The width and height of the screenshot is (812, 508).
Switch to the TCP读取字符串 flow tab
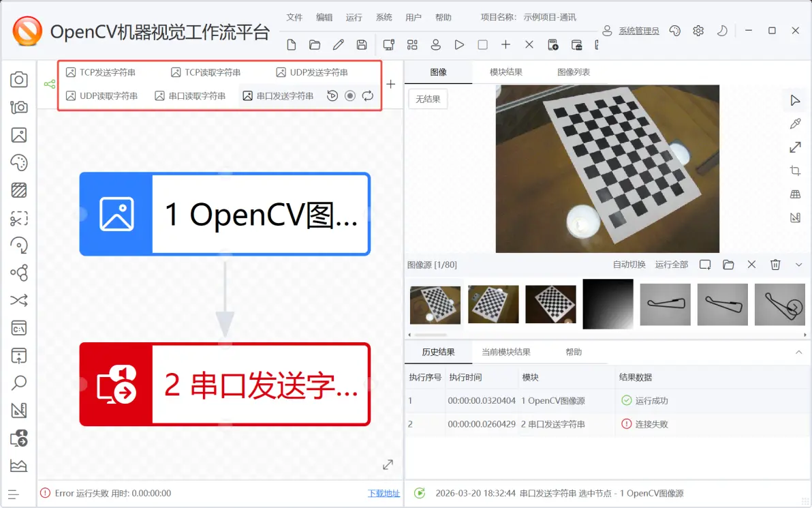click(x=206, y=72)
